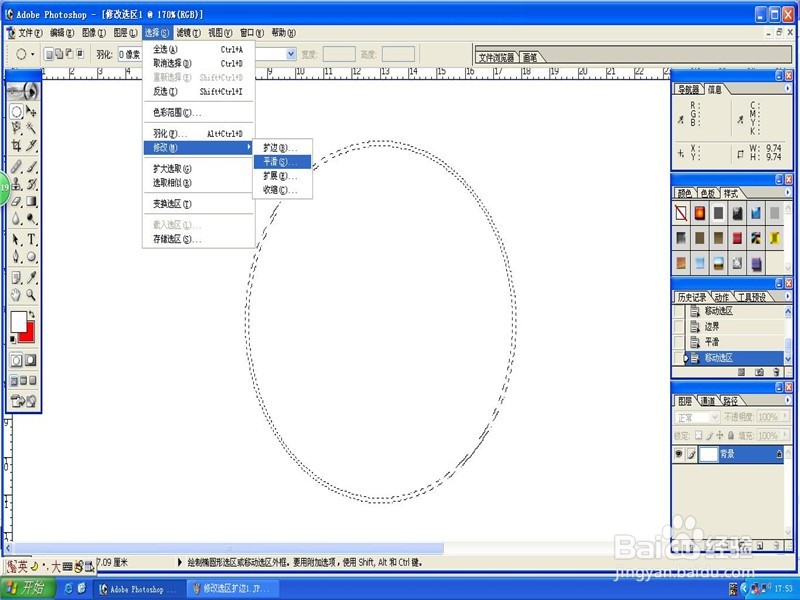
Task: Choose Intersect with Selection mode
Action: point(80,54)
